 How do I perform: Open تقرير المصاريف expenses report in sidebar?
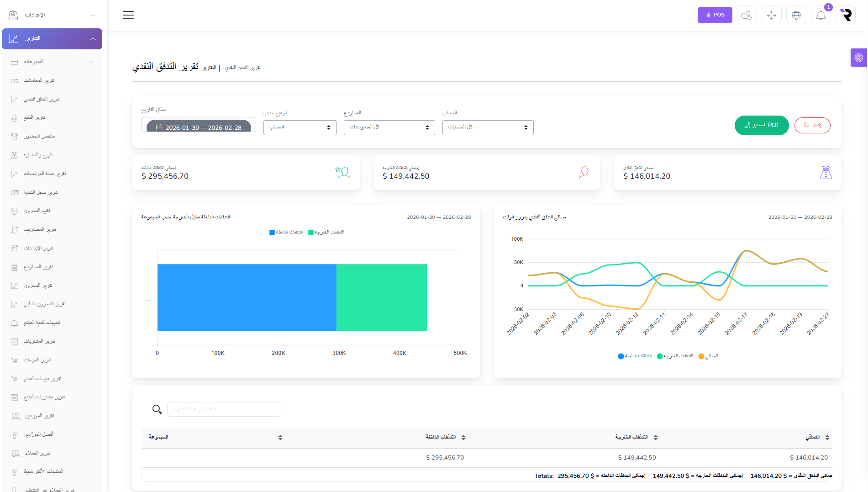[x=40, y=229]
